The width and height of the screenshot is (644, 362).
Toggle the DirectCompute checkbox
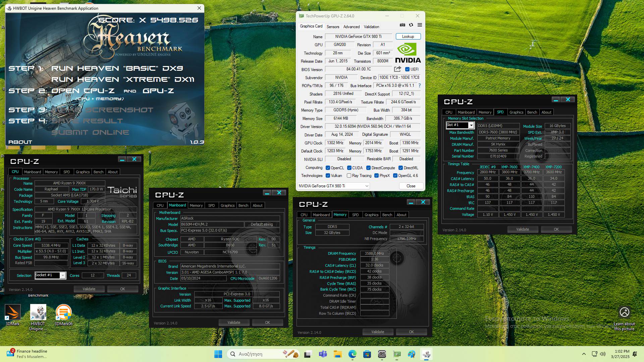[x=368, y=168]
